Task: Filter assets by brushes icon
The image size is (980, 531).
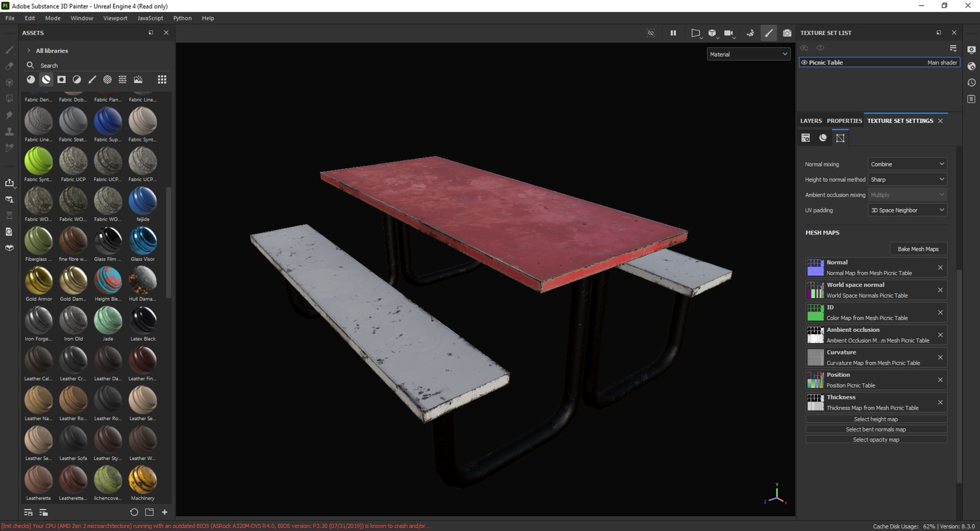Action: click(x=92, y=79)
